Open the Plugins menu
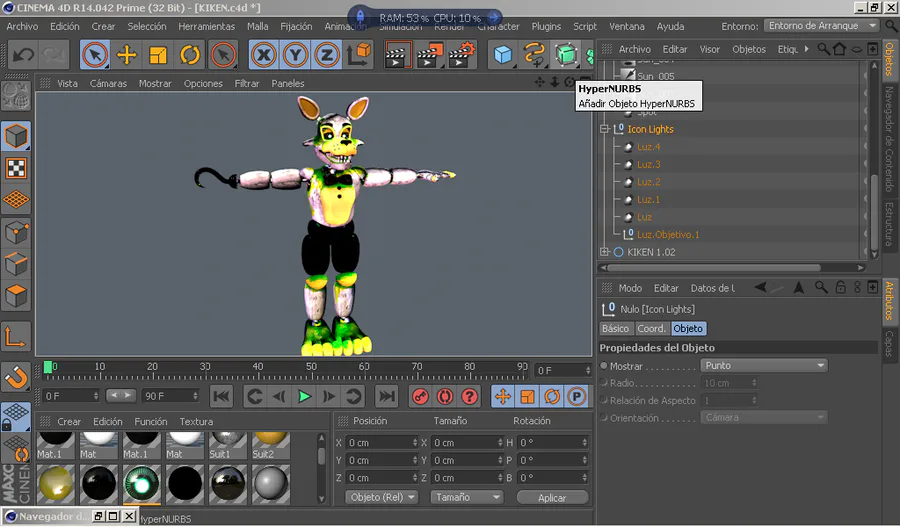Viewport: 900px width, 527px height. click(x=546, y=26)
